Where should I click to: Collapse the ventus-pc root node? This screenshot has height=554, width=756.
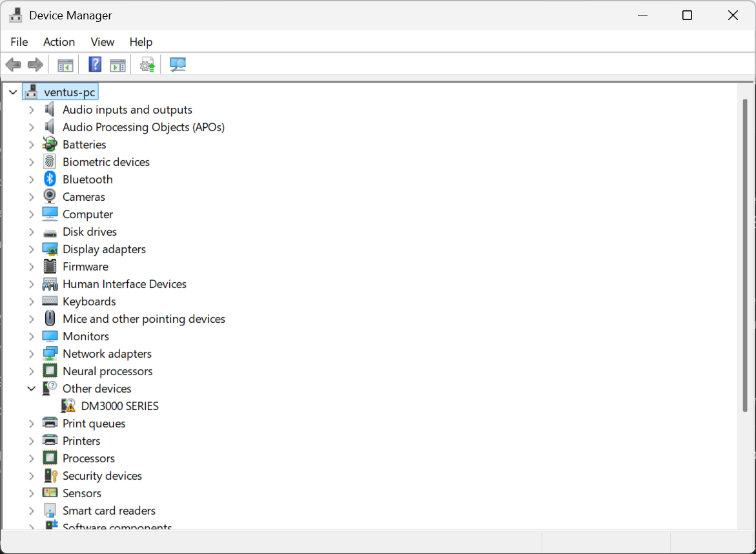(x=13, y=92)
